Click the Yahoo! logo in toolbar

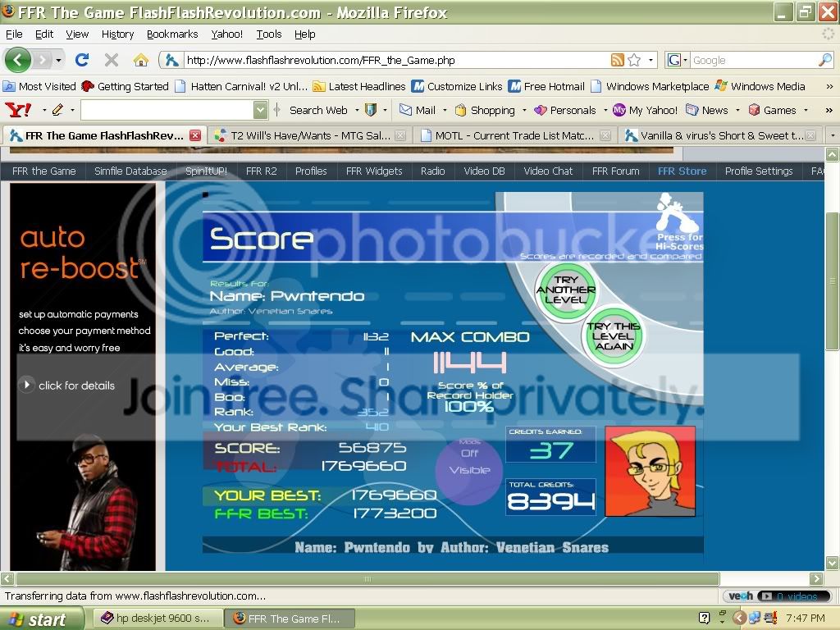[x=17, y=110]
